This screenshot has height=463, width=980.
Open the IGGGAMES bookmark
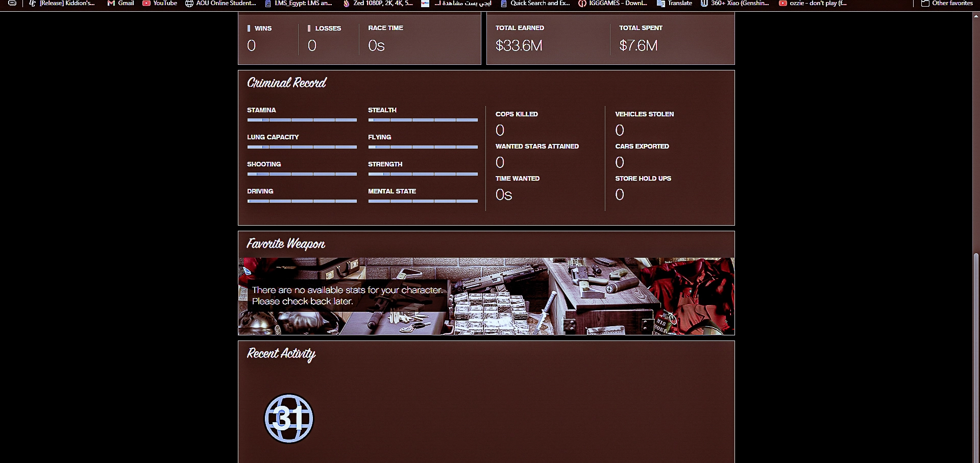point(612,3)
